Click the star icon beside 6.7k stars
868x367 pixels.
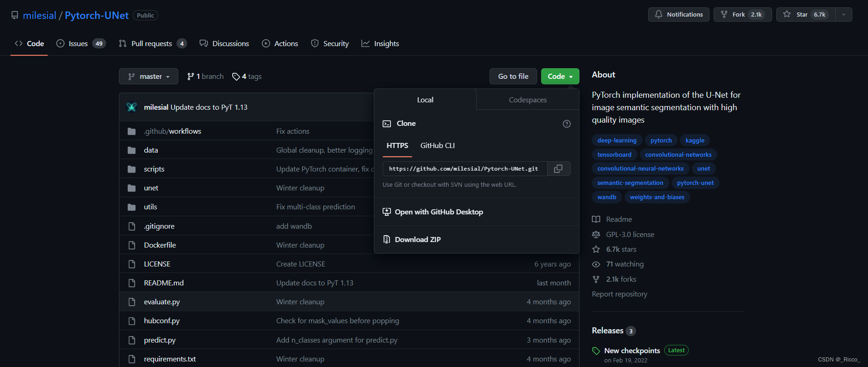point(596,249)
